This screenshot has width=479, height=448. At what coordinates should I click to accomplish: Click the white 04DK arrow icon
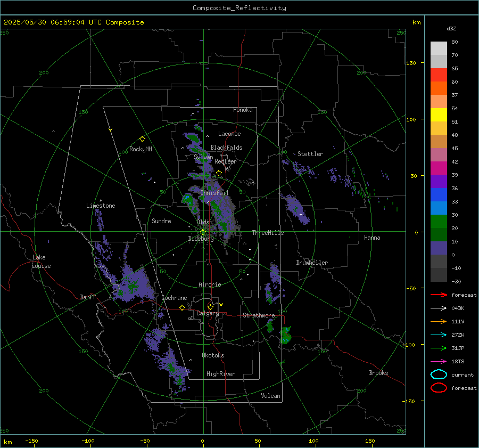(439, 308)
